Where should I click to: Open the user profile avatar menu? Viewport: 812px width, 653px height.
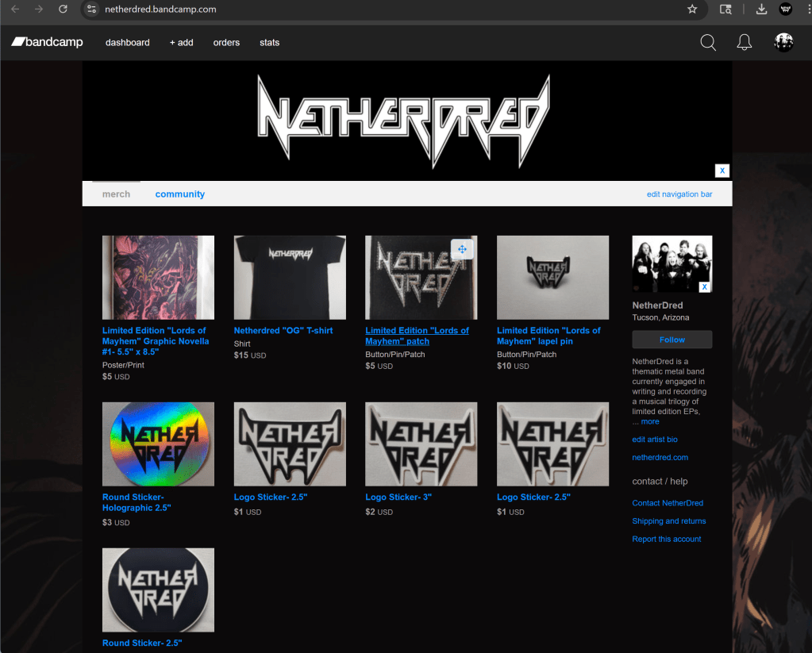tap(783, 43)
